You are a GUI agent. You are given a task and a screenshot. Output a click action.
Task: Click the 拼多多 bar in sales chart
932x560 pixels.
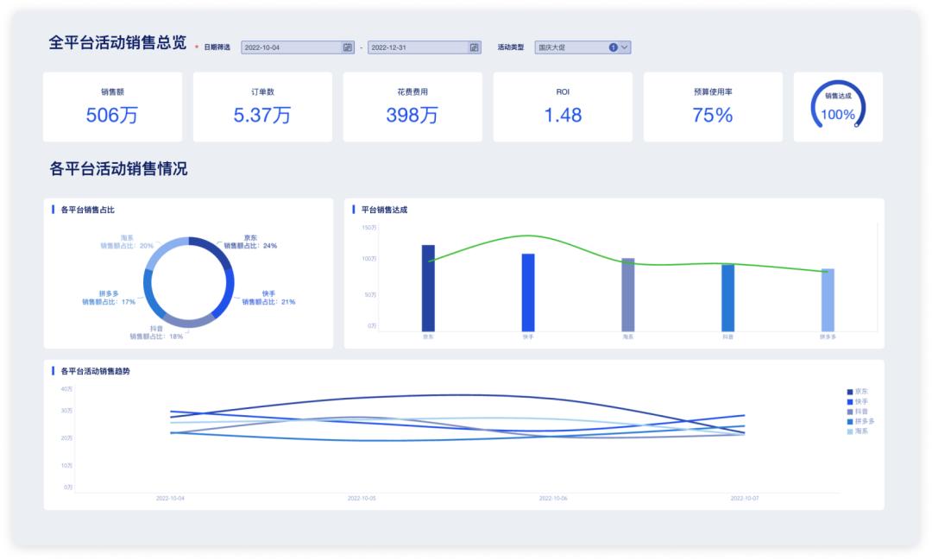tap(828, 299)
